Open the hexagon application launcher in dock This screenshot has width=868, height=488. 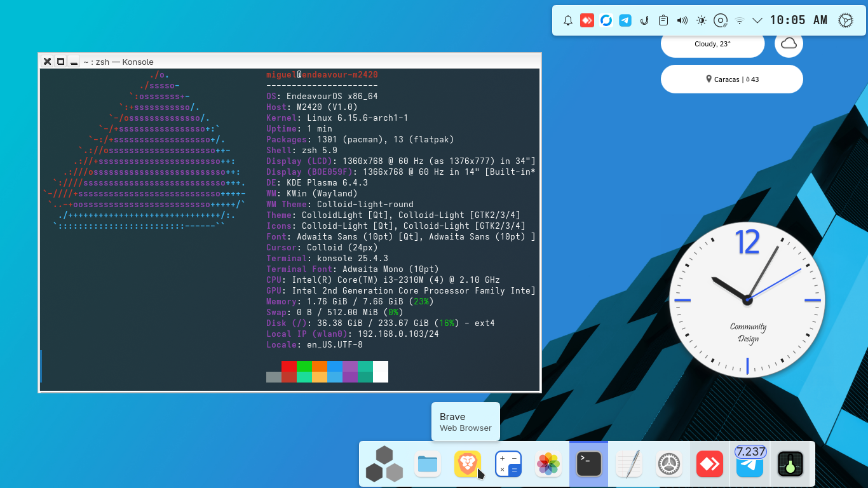[x=384, y=464]
